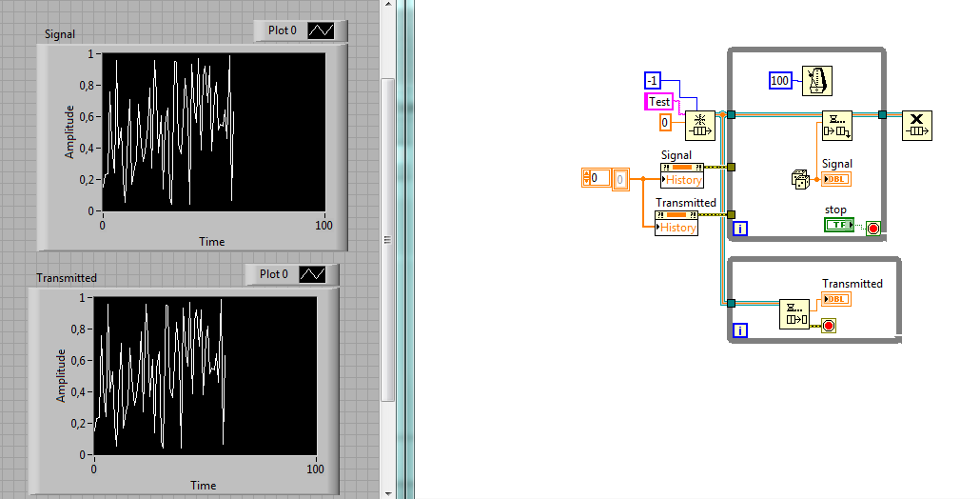980x499 pixels.
Task: Click the orange 0 constant near Obtain Queue
Action: tap(666, 123)
